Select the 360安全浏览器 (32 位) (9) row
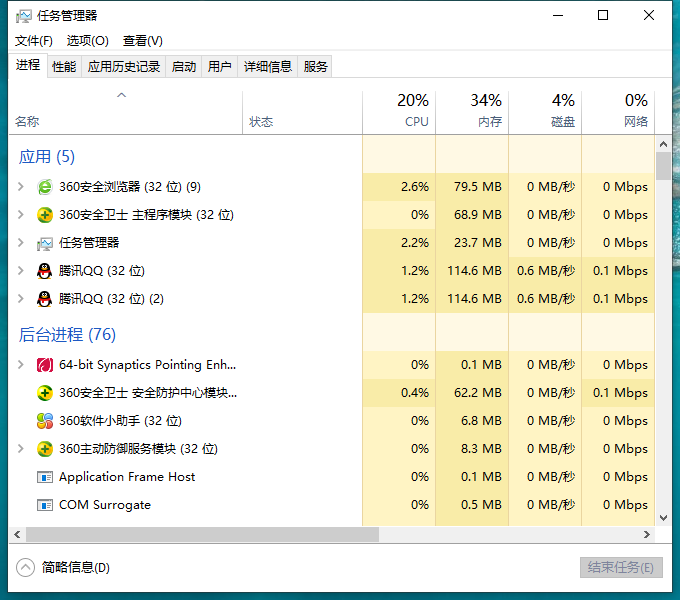The width and height of the screenshot is (680, 600). point(332,187)
